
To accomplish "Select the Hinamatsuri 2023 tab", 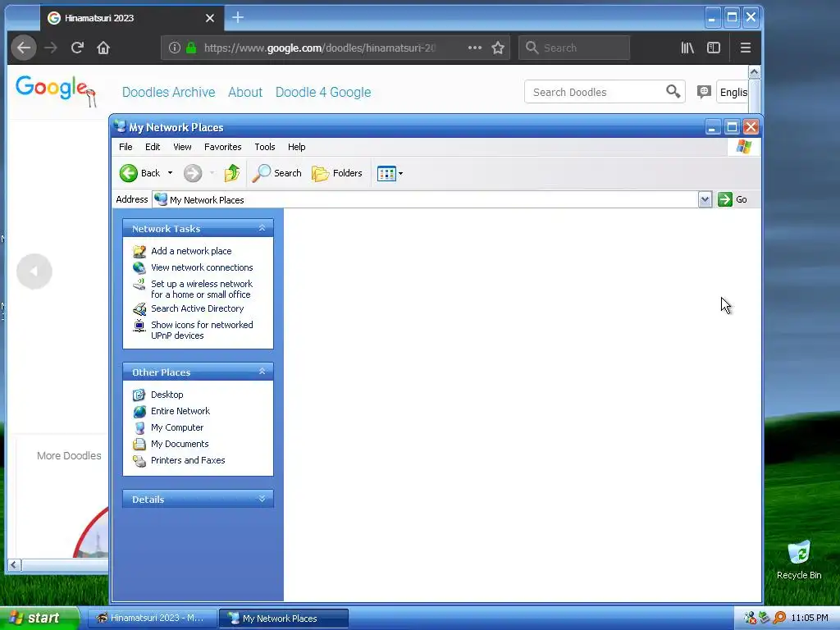I will [132, 18].
